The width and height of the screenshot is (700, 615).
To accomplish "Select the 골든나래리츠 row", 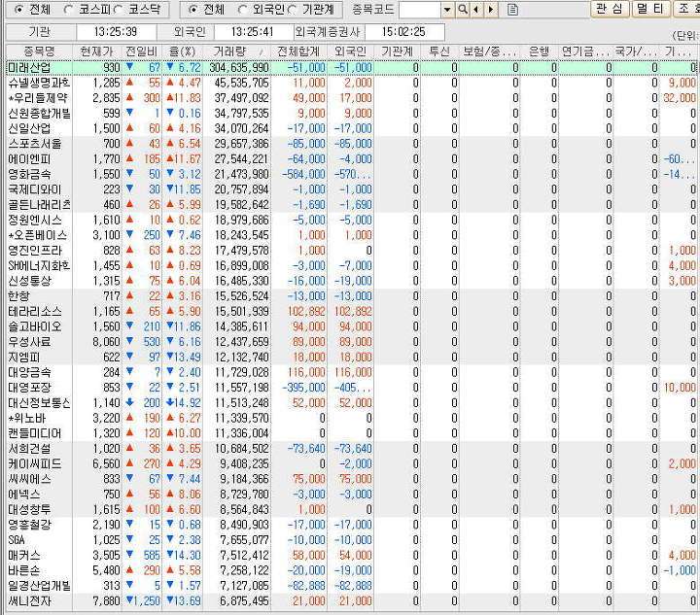I will [x=351, y=205].
